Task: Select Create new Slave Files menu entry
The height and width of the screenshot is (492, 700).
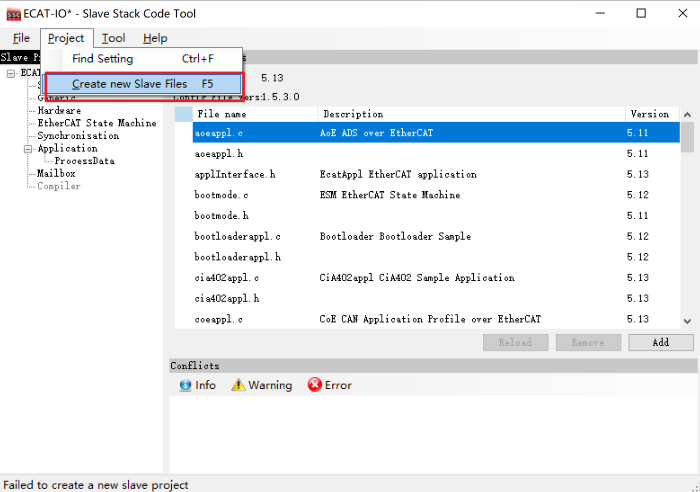Action: tap(142, 84)
